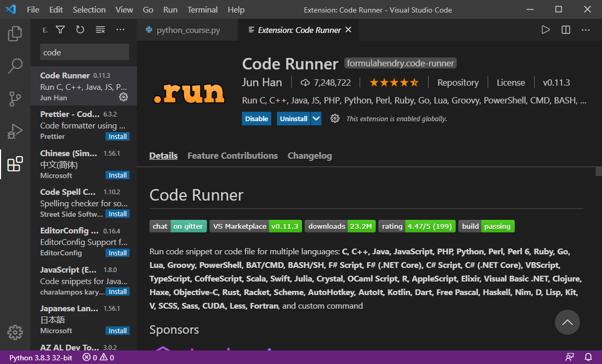Viewport: 602px width, 364px height.
Task: Click the errors and warnings status indicator
Action: [98, 358]
